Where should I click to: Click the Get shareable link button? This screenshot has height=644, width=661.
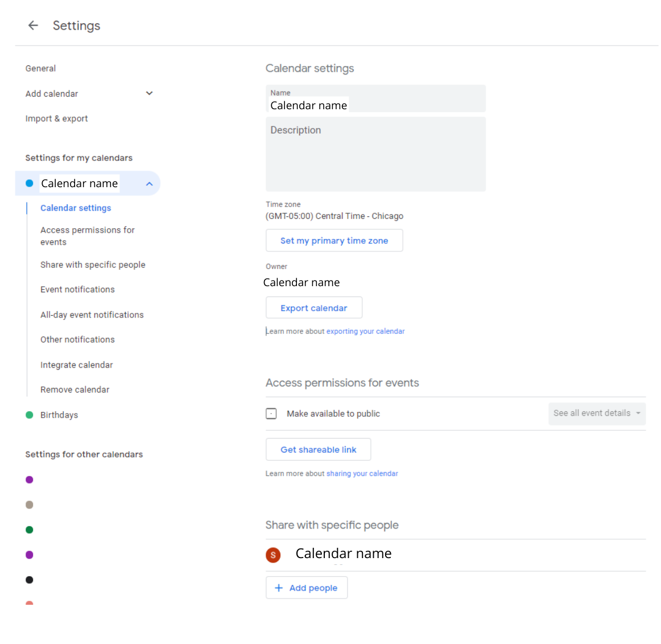tap(318, 449)
